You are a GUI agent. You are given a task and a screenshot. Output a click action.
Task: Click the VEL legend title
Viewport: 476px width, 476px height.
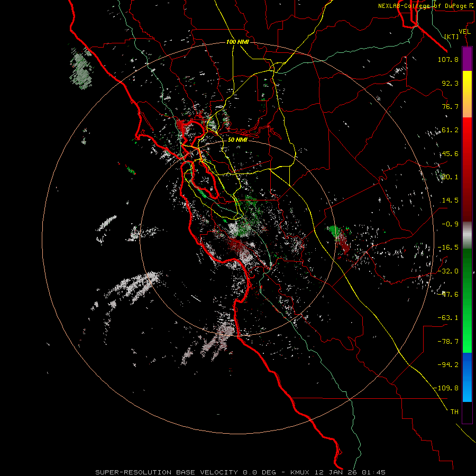[x=464, y=32]
